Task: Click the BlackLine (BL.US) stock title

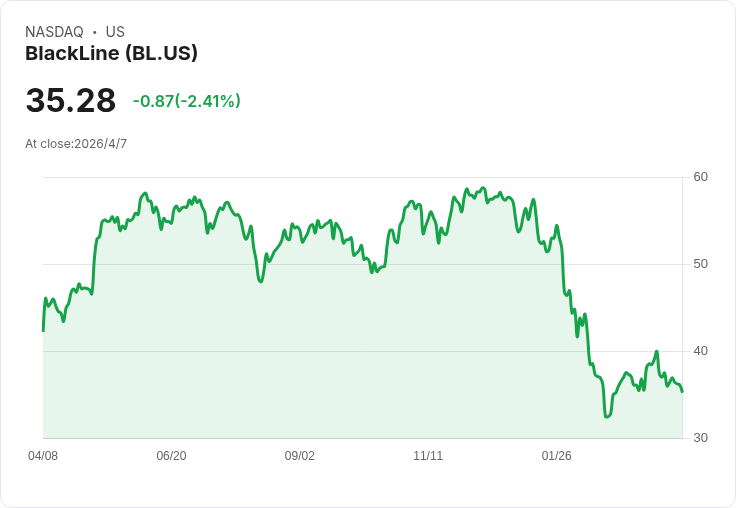Action: [111, 54]
